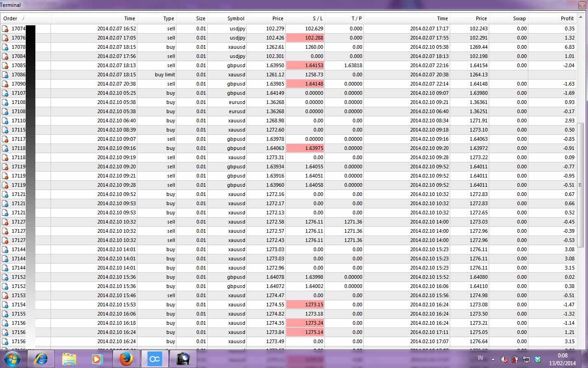Click the vertical scrollbar thumb
The image size is (588, 368).
pyautogui.click(x=580, y=184)
